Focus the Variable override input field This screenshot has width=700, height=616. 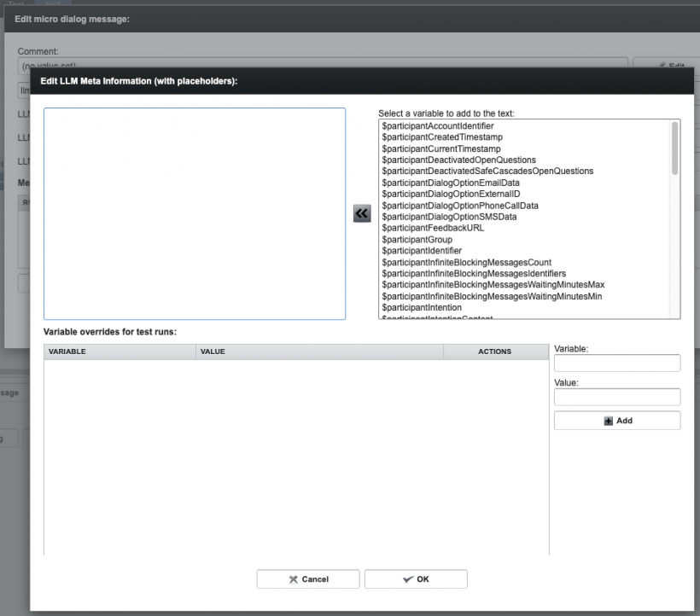coord(617,363)
